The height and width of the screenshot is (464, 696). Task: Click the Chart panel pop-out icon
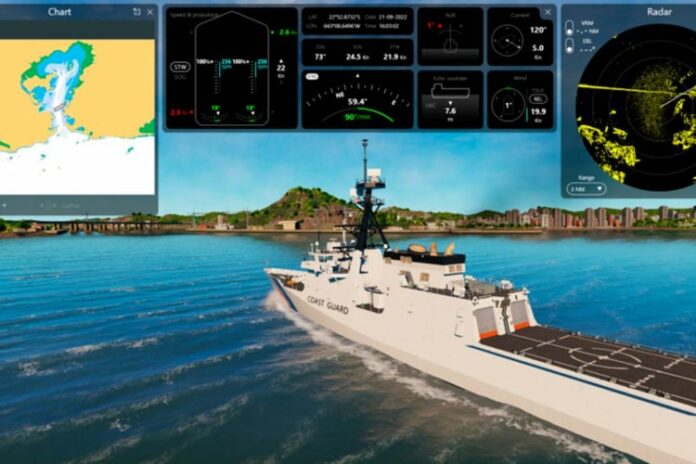[x=136, y=12]
